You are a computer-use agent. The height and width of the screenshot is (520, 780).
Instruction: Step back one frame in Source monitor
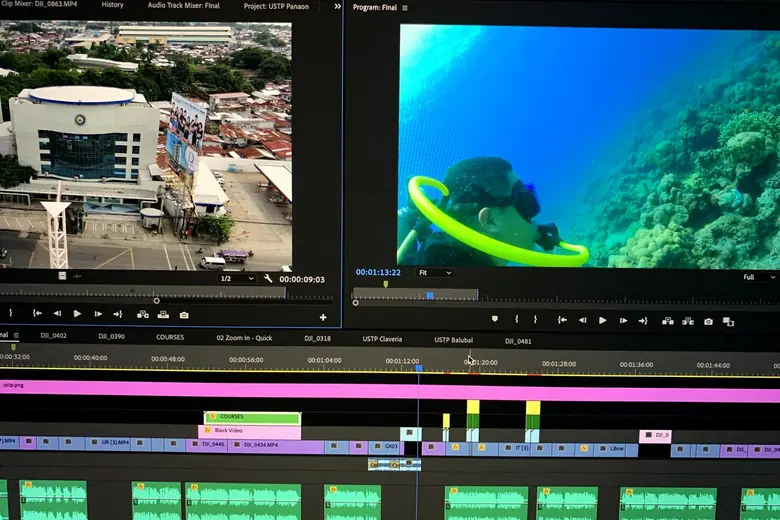[x=57, y=313]
